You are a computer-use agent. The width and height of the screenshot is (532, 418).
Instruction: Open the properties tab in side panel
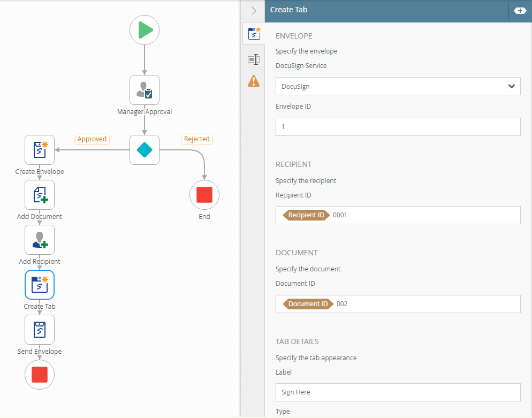coord(254,59)
